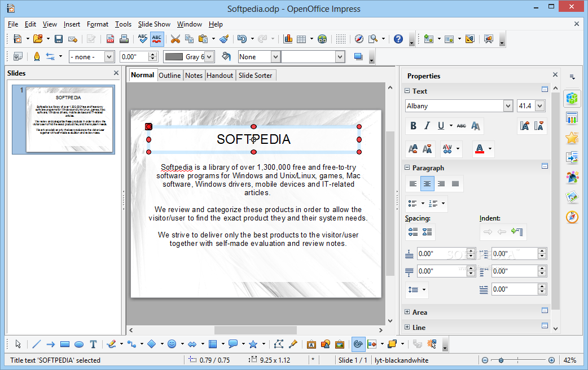
Task: Choose the Stars shapes tool
Action: pos(253,344)
